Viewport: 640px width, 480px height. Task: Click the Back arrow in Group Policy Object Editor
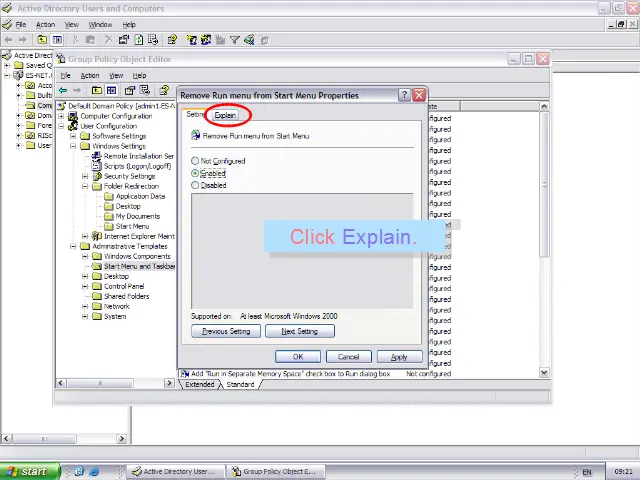pos(63,90)
